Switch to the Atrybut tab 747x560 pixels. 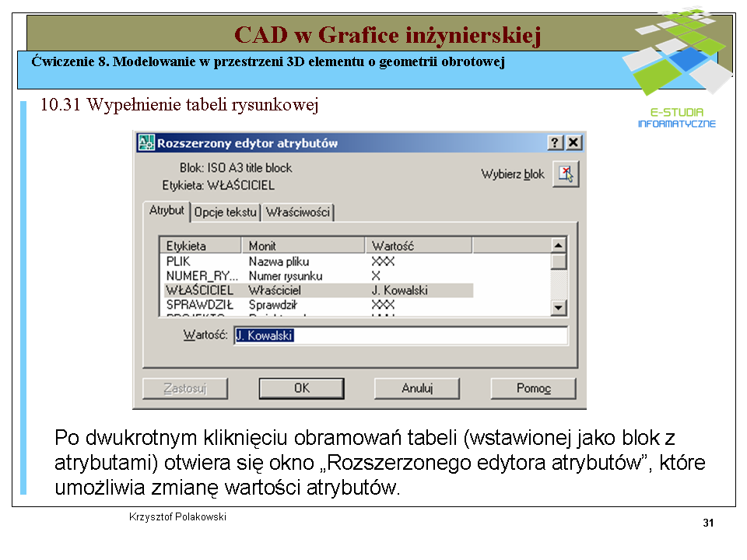(x=167, y=211)
